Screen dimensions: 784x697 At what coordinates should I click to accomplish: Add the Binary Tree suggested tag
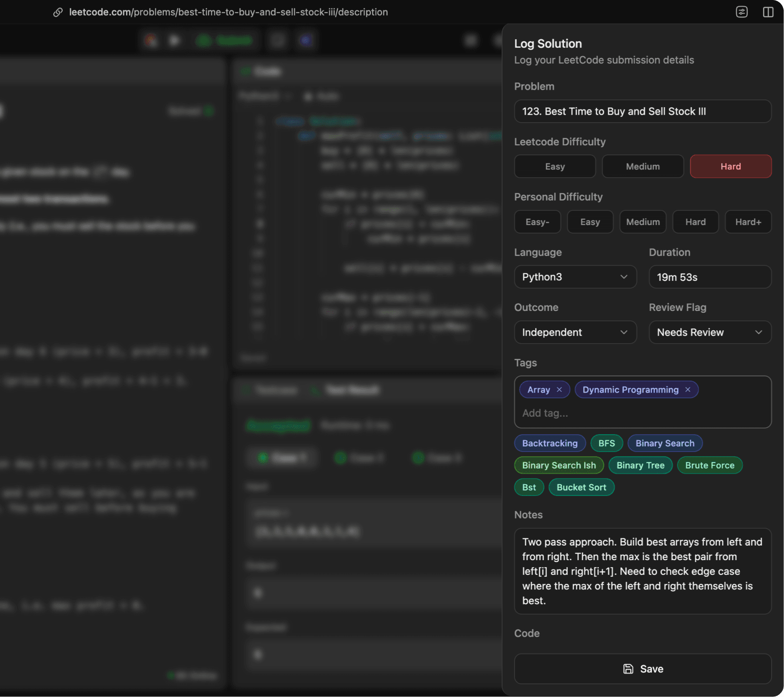click(641, 465)
